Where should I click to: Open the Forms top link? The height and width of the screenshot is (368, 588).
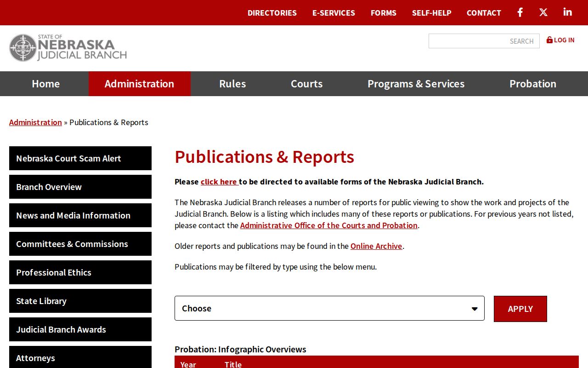pyautogui.click(x=384, y=13)
